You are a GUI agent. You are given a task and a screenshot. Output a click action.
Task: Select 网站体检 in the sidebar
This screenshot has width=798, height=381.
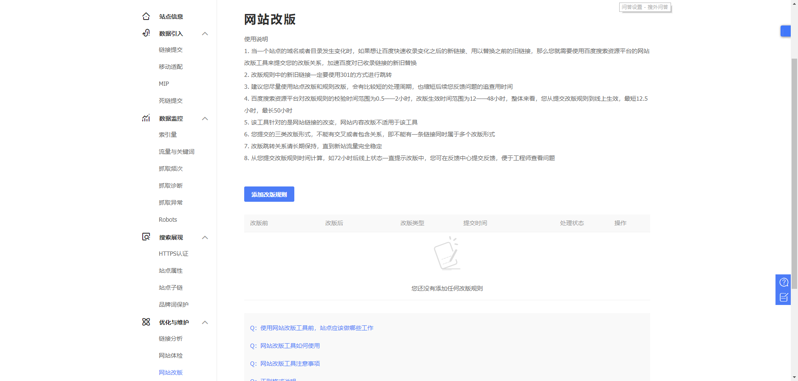click(170, 356)
